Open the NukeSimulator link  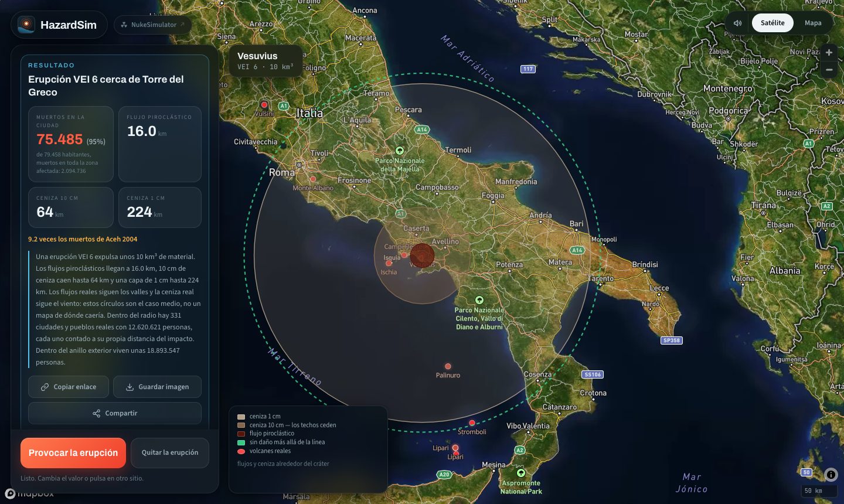click(x=153, y=25)
